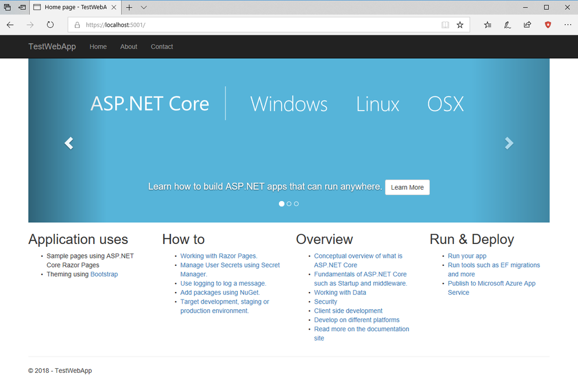This screenshot has height=392, width=578.
Task: Open the Contact nav item
Action: pos(162,47)
